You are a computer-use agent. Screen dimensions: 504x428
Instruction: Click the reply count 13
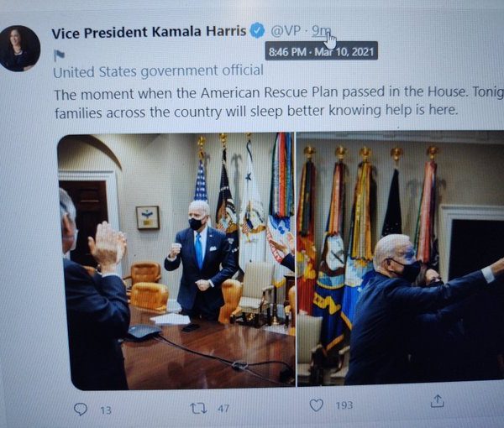(x=106, y=410)
